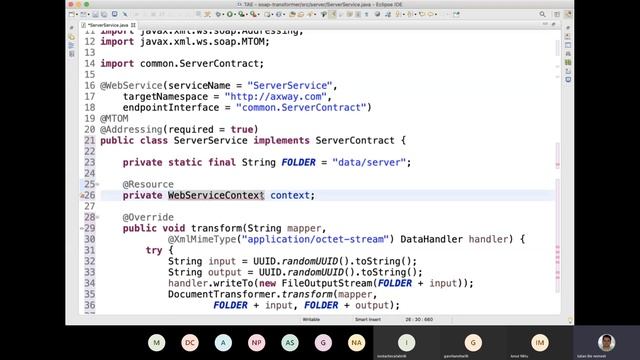The height and width of the screenshot is (360, 640).
Task: Click the Forward navigation arrow icon
Action: [x=431, y=14]
